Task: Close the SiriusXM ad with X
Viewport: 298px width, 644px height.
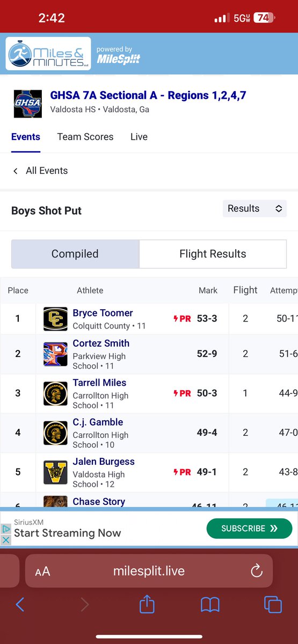Action: [x=5, y=539]
